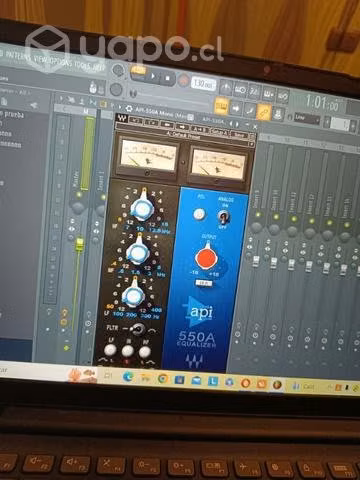Open the PATTERNS menu in FL Studio
360x480 pixels.
(x=19, y=55)
